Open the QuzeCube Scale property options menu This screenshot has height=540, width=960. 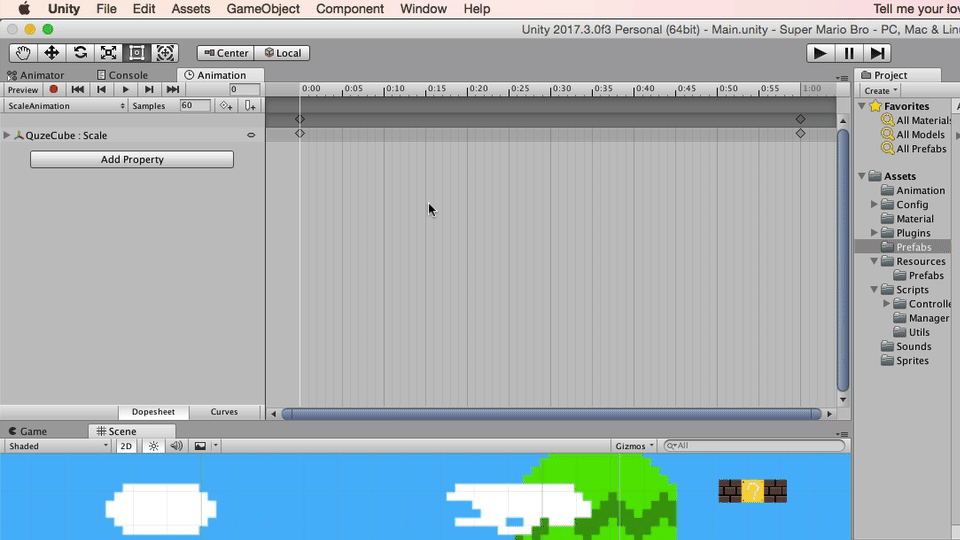pos(251,135)
